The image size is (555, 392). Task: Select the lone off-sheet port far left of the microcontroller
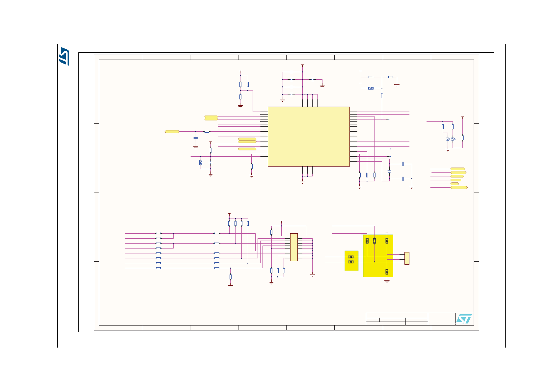(172, 132)
